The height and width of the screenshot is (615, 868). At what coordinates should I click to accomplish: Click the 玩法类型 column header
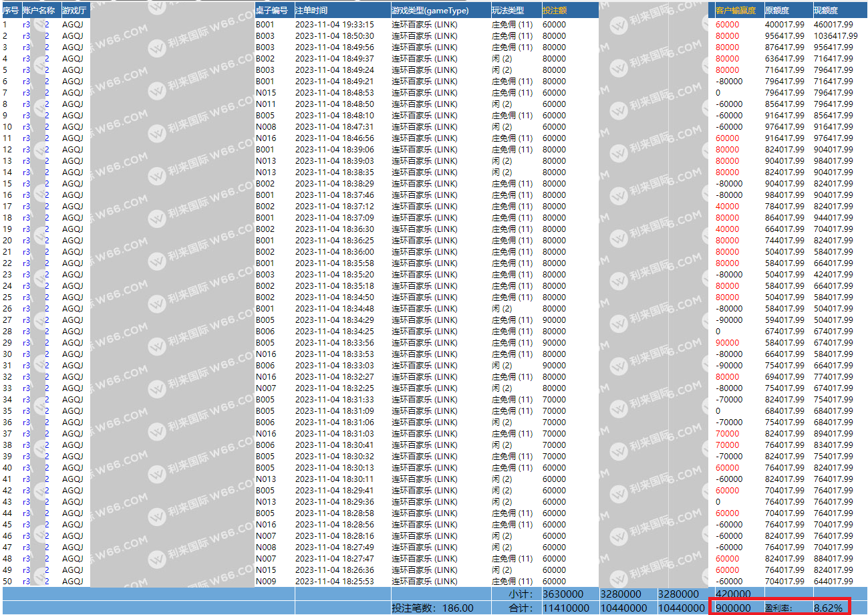(508, 11)
